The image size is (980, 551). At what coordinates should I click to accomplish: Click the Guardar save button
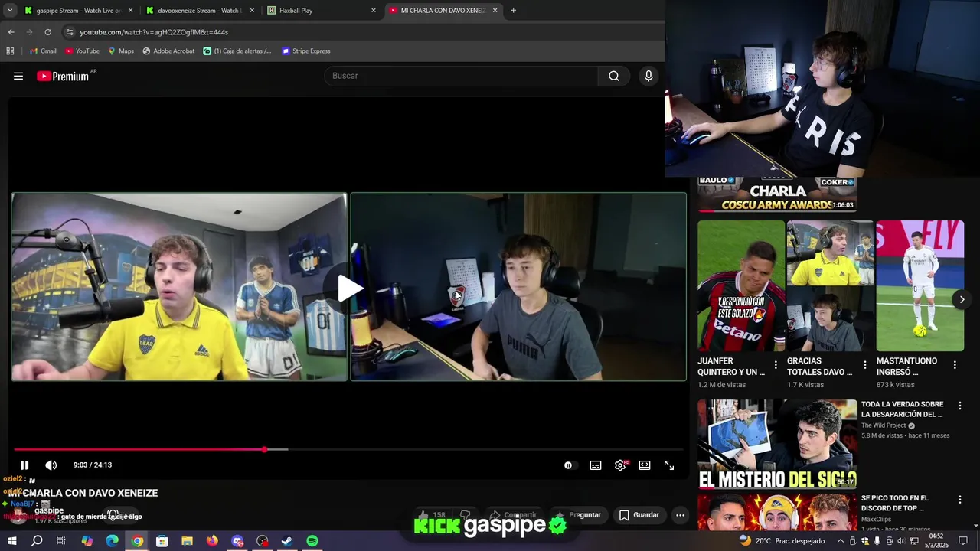pos(639,515)
